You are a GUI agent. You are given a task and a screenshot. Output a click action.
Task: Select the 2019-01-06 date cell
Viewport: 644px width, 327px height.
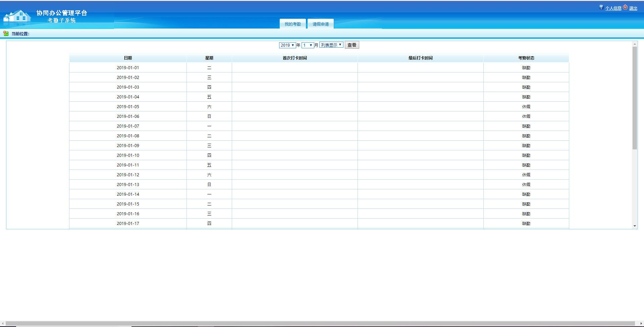[x=128, y=116]
